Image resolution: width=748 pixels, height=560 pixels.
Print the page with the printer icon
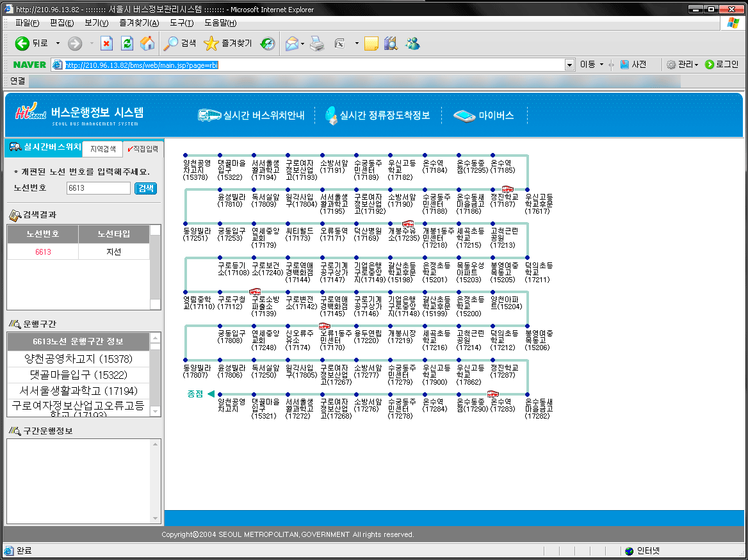317,44
